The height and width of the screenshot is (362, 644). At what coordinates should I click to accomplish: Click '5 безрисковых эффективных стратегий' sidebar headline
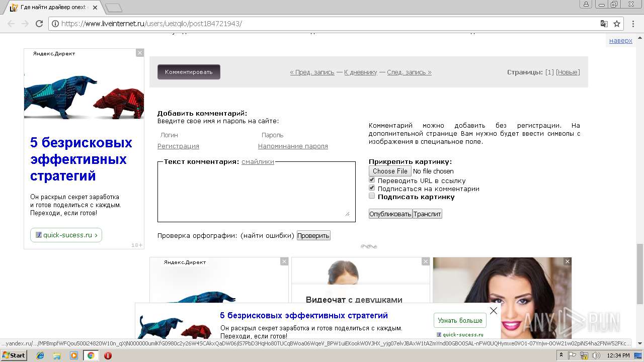click(x=81, y=159)
